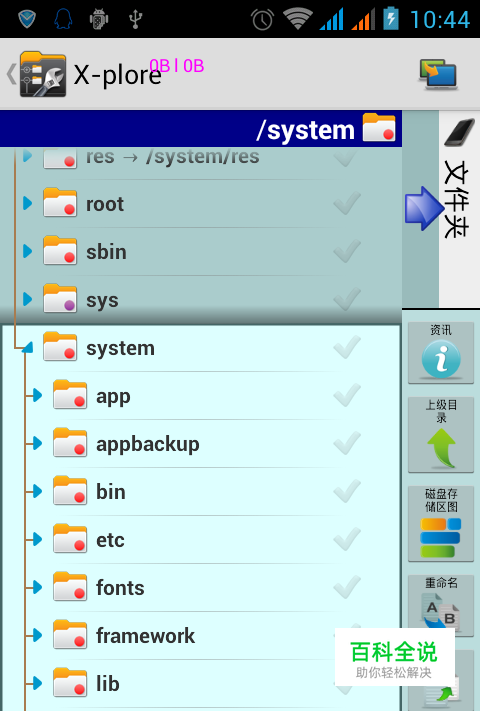Open the LAN/computer transfer icon in the header
Viewport: 480px width, 711px height.
click(x=438, y=74)
